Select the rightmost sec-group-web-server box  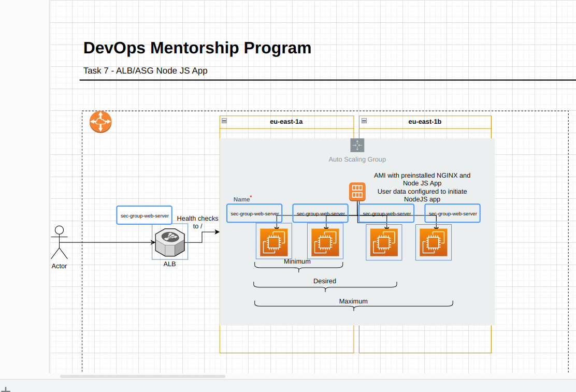coord(453,213)
